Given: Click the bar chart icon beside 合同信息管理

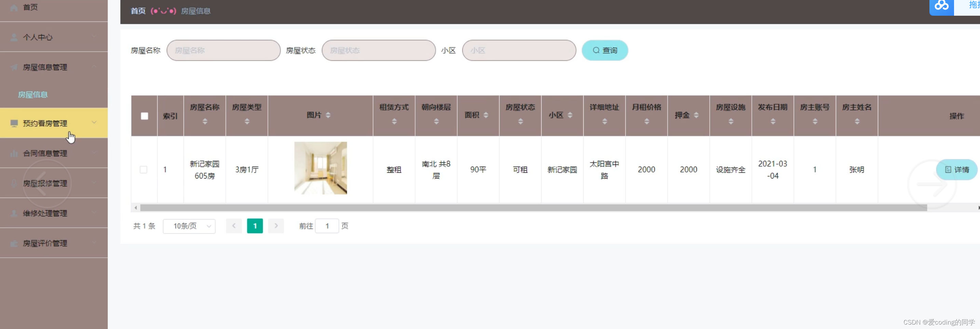Looking at the screenshot, I should [x=14, y=154].
